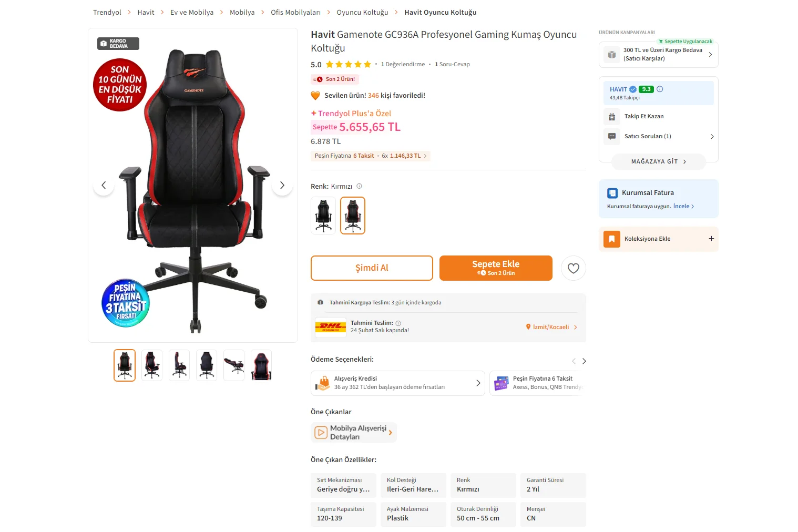This screenshot has width=798, height=532.
Task: Go to Ofis Mobilyaları breadcrumb
Action: coord(295,13)
